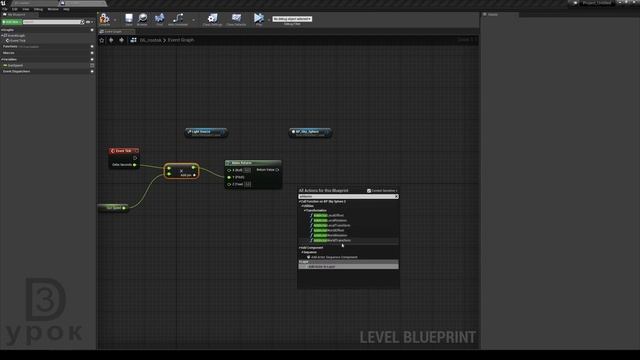
Task: Click the Make Rotator Return Value pin
Action: point(277,170)
